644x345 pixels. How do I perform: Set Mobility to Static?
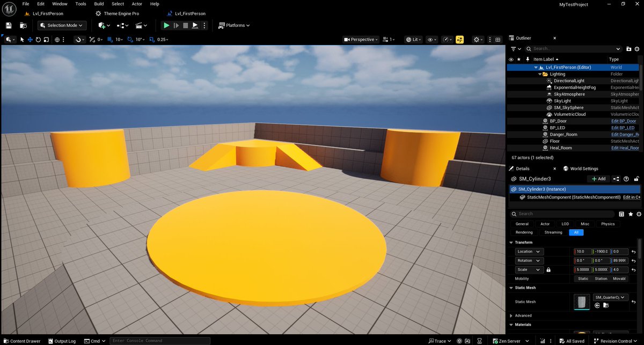point(583,278)
